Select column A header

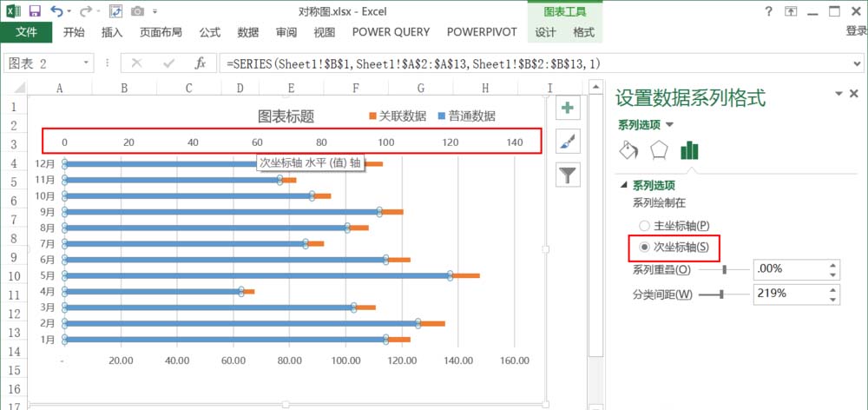point(59,88)
